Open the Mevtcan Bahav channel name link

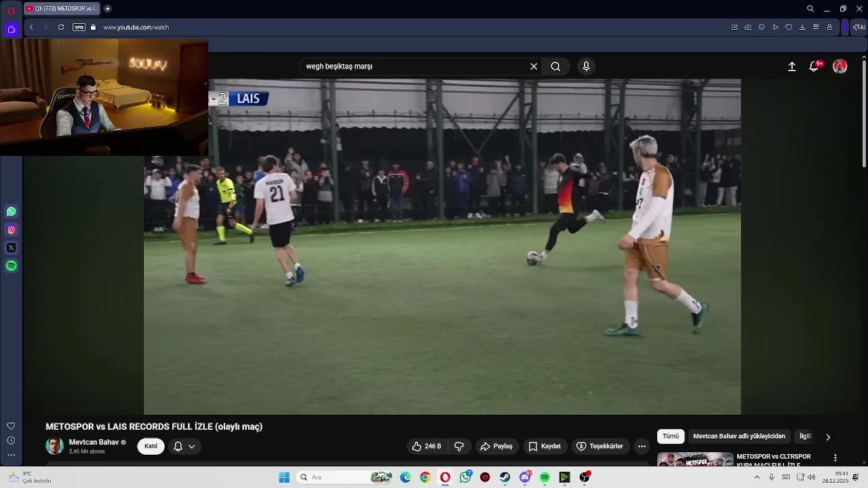coord(94,442)
